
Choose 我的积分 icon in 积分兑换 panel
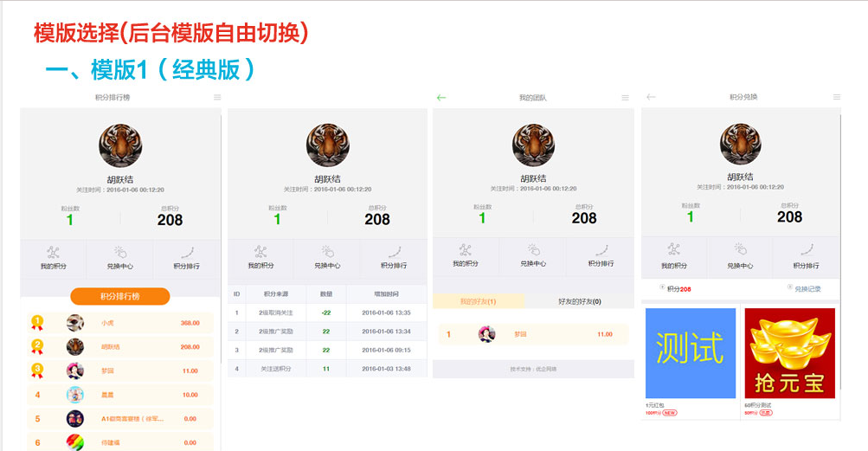(673, 248)
